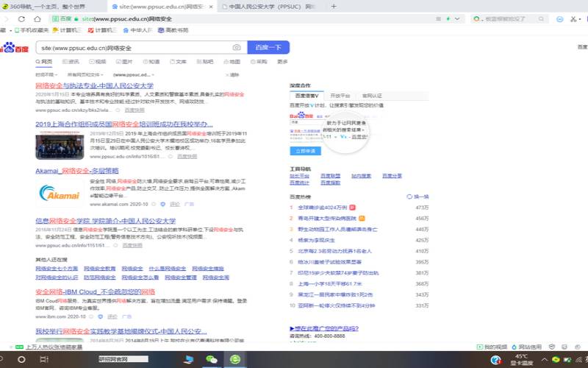
Task: Open the 高教书苑 bookmark
Action: (173, 30)
